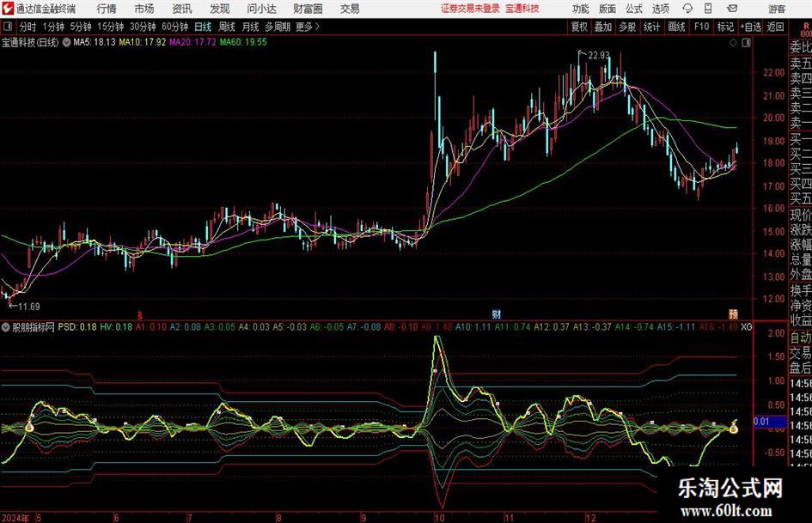Click the 统计 statistics button
Viewport: 812px width, 523px height.
(x=651, y=27)
